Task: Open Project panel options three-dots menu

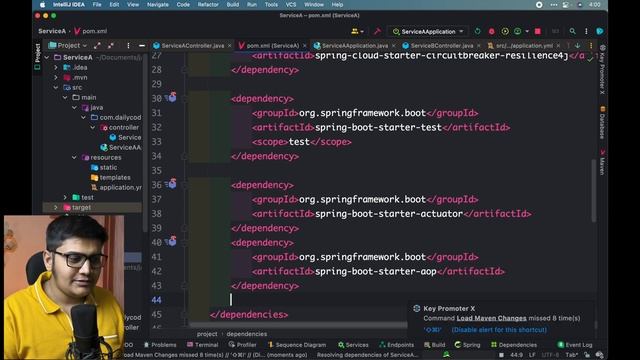Action: 128,46
